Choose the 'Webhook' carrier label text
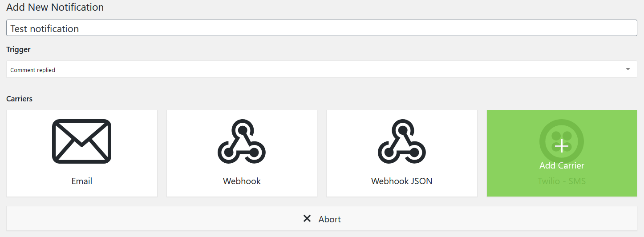Screen dimensions: 644x237 (x=242, y=181)
